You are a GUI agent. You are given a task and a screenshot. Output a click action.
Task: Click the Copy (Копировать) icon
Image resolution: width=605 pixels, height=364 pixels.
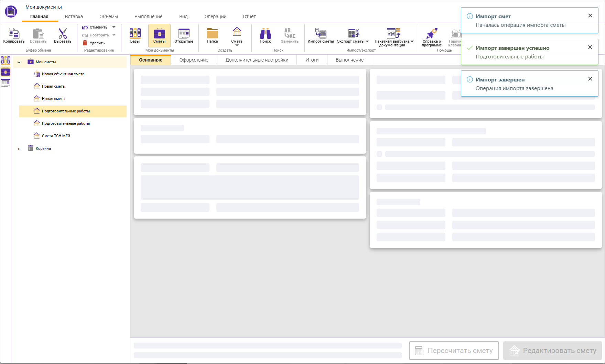point(14,34)
